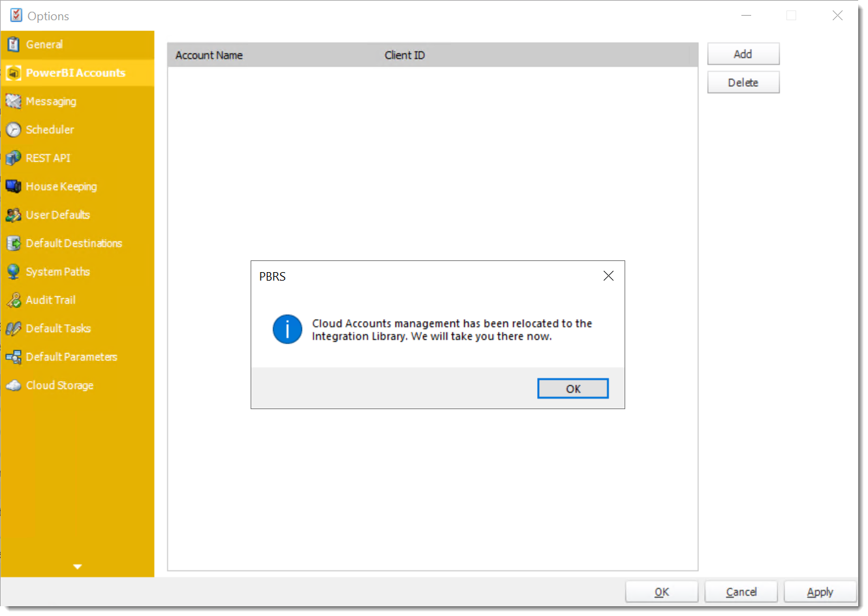Expand the sidebar with the downward chevron
This screenshot has height=616, width=868.
77,566
